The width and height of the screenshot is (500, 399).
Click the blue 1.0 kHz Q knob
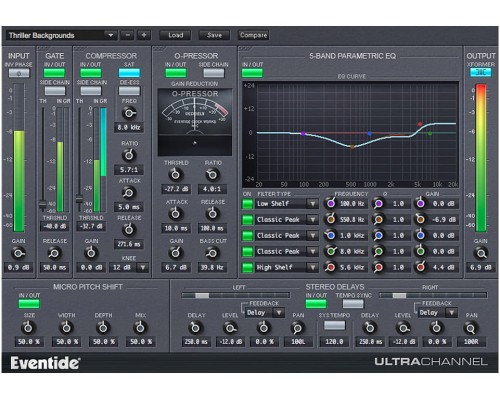point(378,235)
